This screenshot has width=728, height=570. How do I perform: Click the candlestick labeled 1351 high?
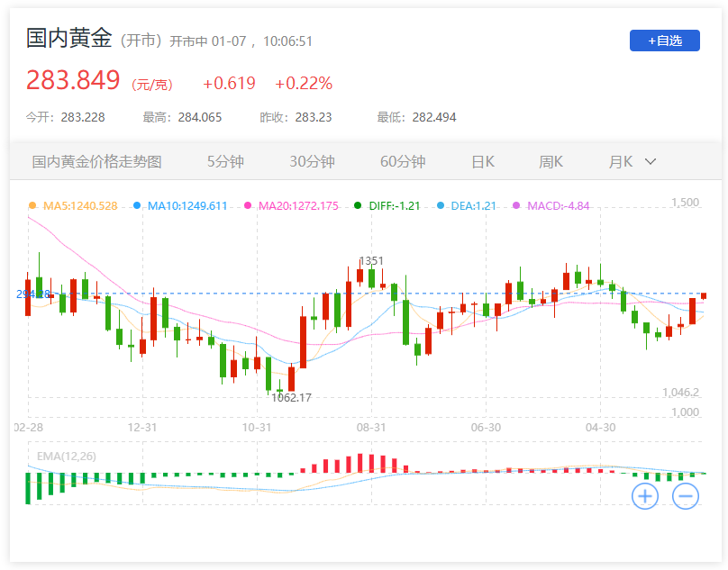(370, 276)
